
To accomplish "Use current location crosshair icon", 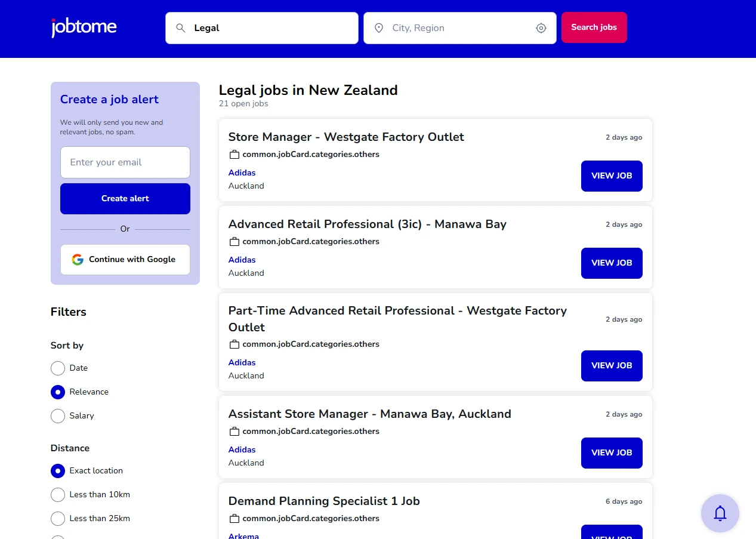I will tap(541, 28).
